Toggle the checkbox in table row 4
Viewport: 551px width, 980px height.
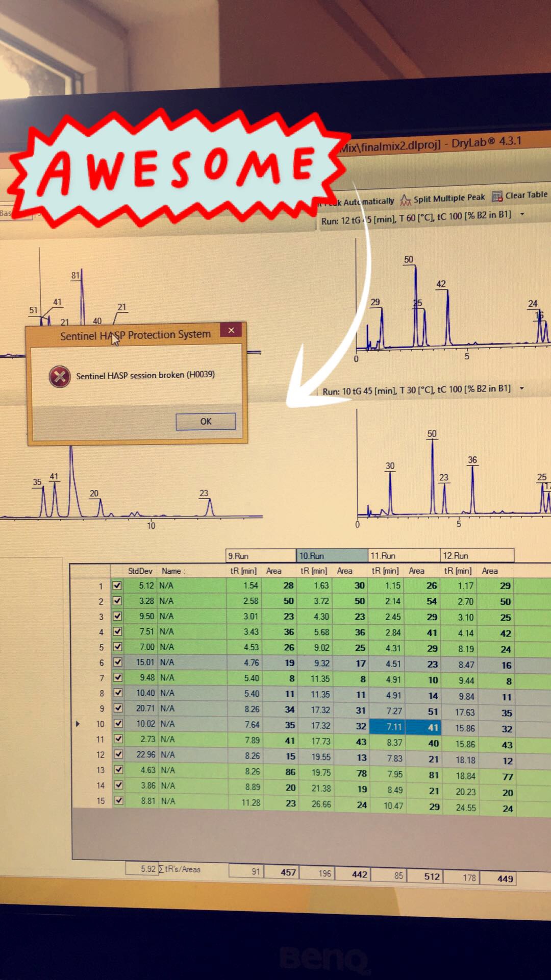117,631
